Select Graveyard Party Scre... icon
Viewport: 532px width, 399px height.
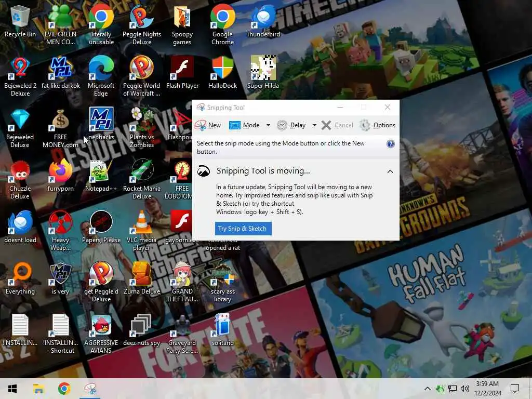[x=182, y=335]
